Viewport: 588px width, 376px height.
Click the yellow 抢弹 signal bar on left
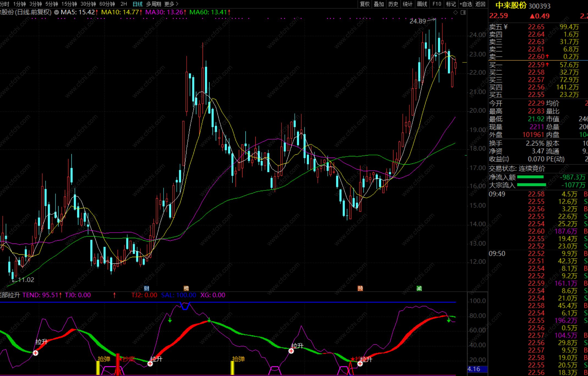98,368
